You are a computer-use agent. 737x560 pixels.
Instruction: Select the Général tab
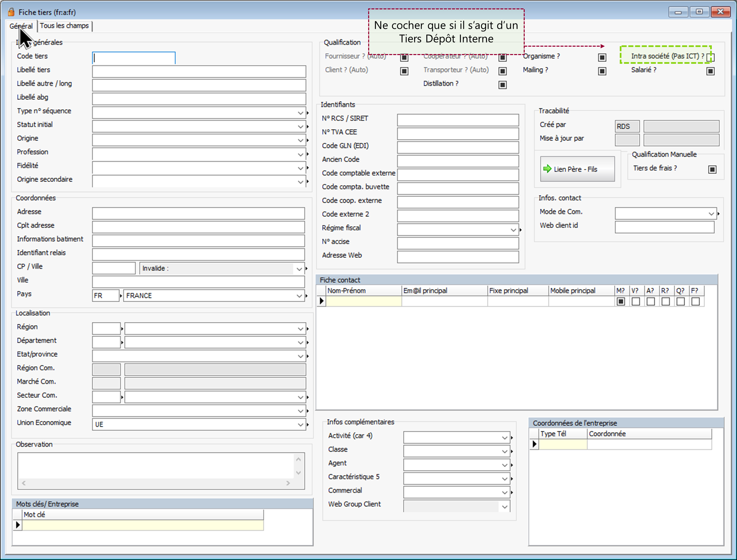click(21, 26)
